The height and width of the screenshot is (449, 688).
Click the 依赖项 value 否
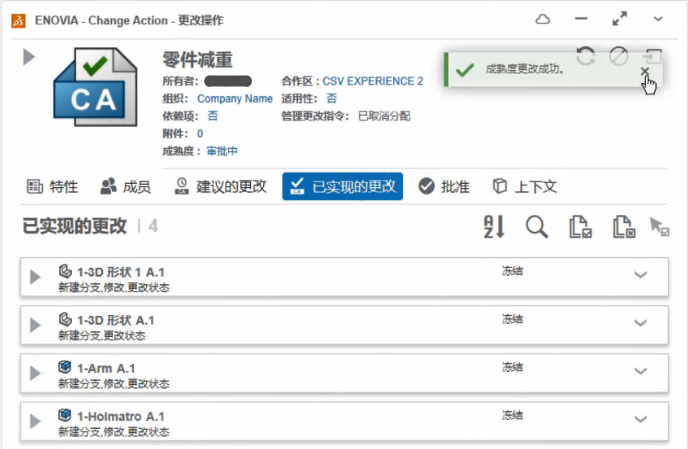pyautogui.click(x=212, y=116)
